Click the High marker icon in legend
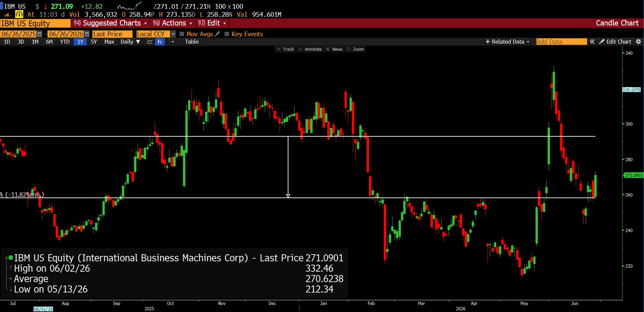Viewport: 644px width, 312px height. tap(11, 268)
